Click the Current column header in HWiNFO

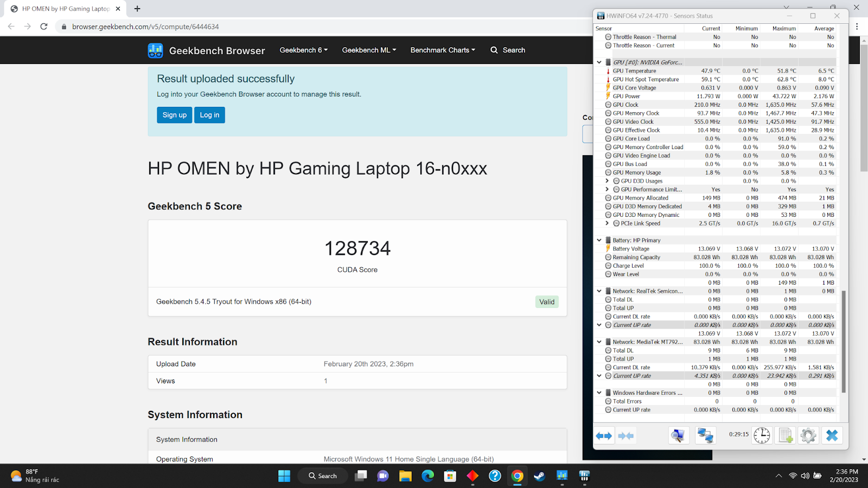coord(711,29)
